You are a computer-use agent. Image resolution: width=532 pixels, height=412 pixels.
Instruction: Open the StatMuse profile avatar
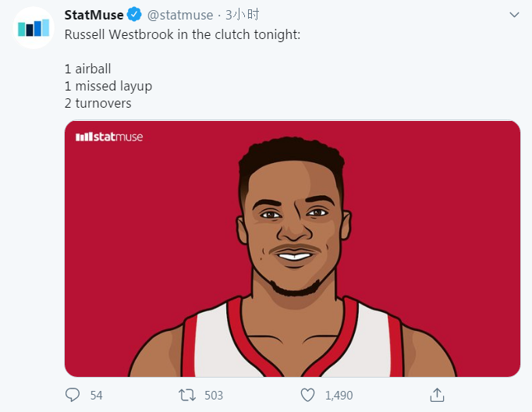coord(34,29)
